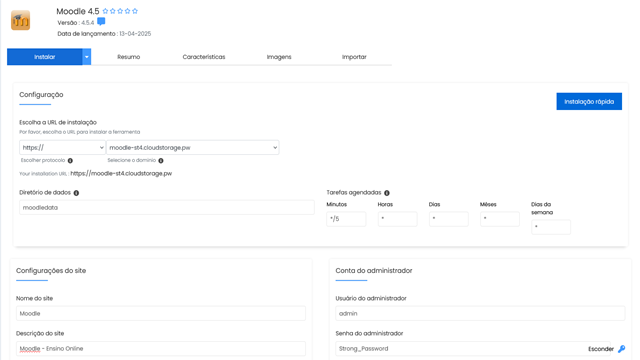Open the Características tab
Viewport: 640px width, 360px height.
(x=204, y=57)
